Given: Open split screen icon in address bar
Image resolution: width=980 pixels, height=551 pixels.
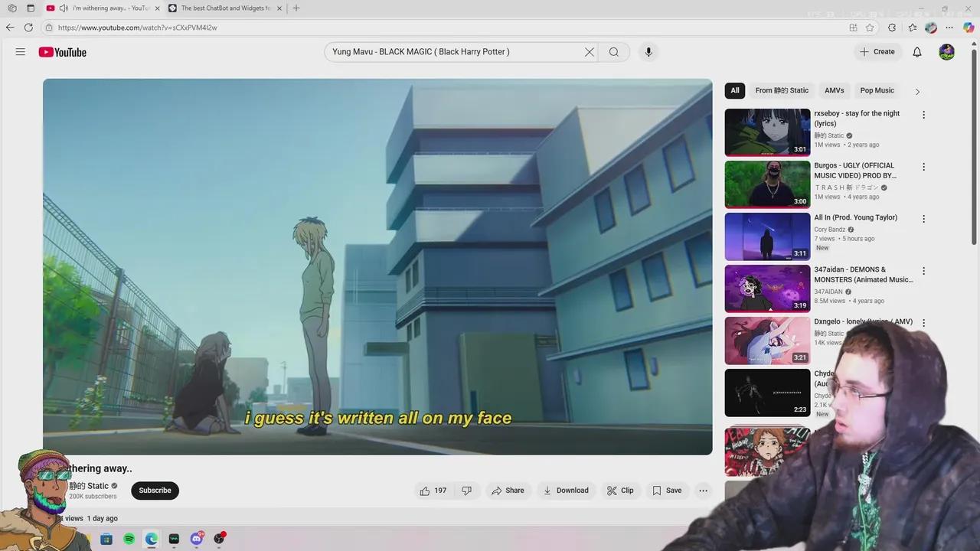Looking at the screenshot, I should pos(853,28).
